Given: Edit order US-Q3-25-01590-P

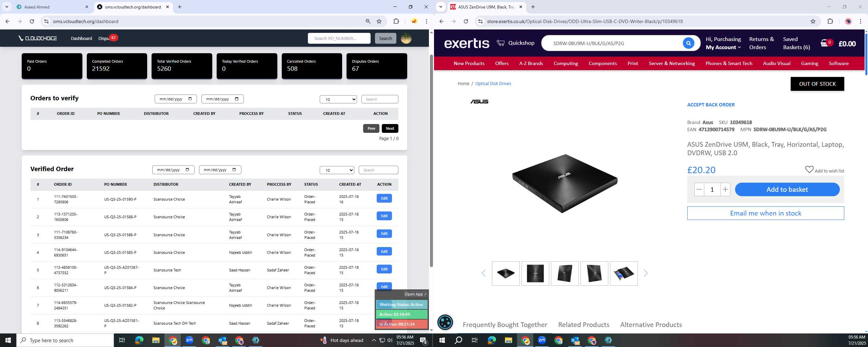Looking at the screenshot, I should pos(384,198).
